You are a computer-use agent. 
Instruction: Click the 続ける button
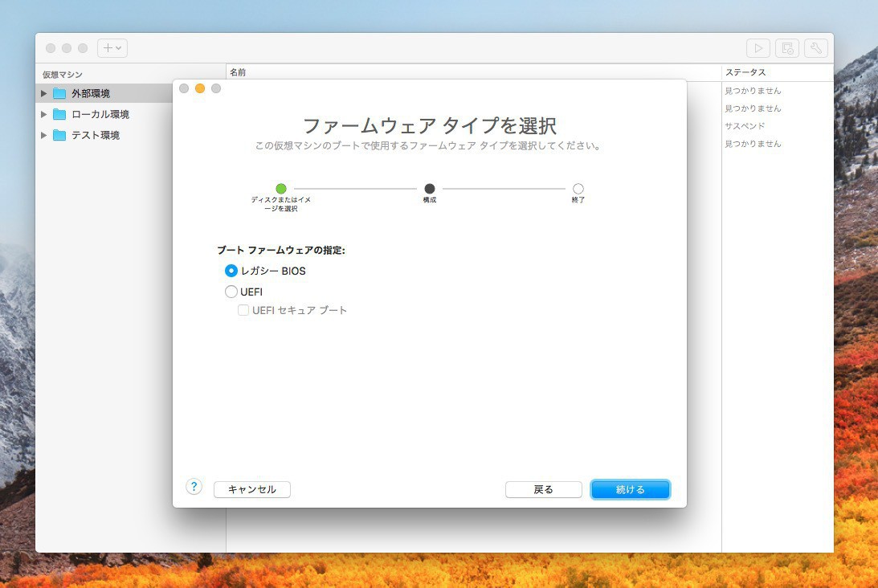click(x=630, y=489)
